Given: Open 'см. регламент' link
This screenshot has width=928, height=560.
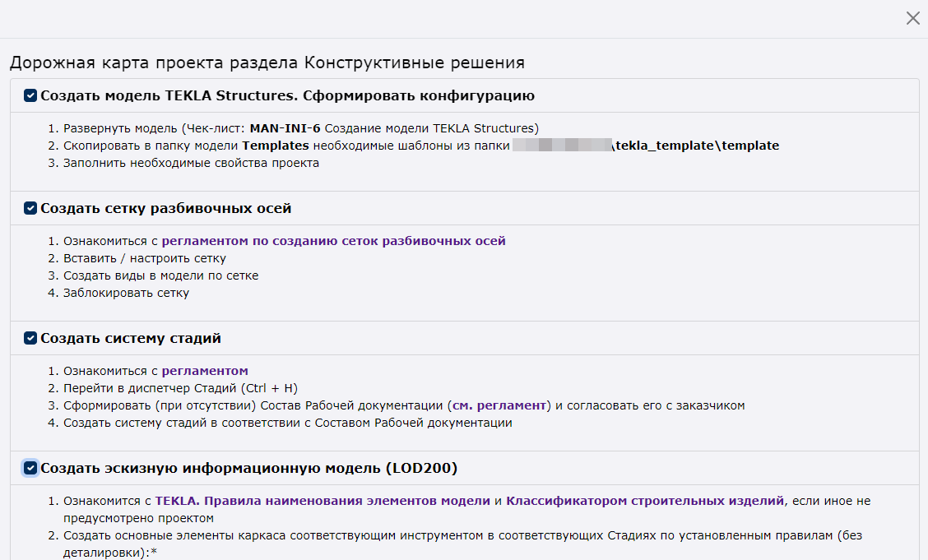Looking at the screenshot, I should tap(499, 405).
